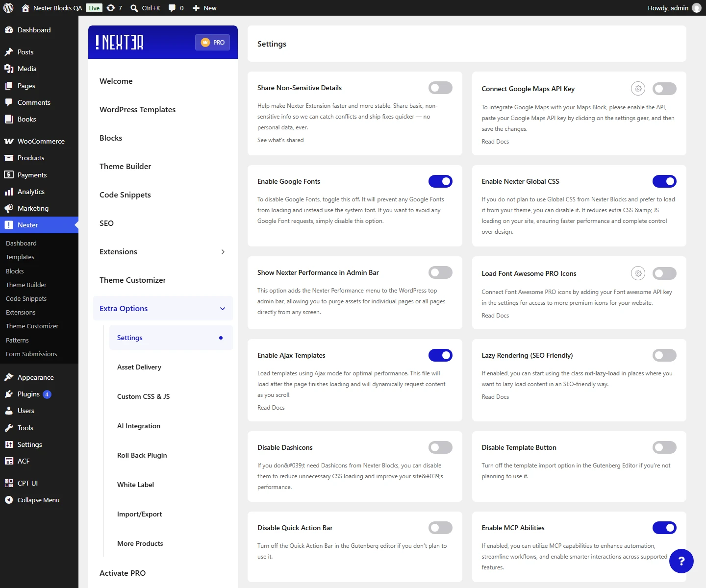This screenshot has height=588, width=706.
Task: Click the plus New icon in admin bar
Action: (196, 8)
